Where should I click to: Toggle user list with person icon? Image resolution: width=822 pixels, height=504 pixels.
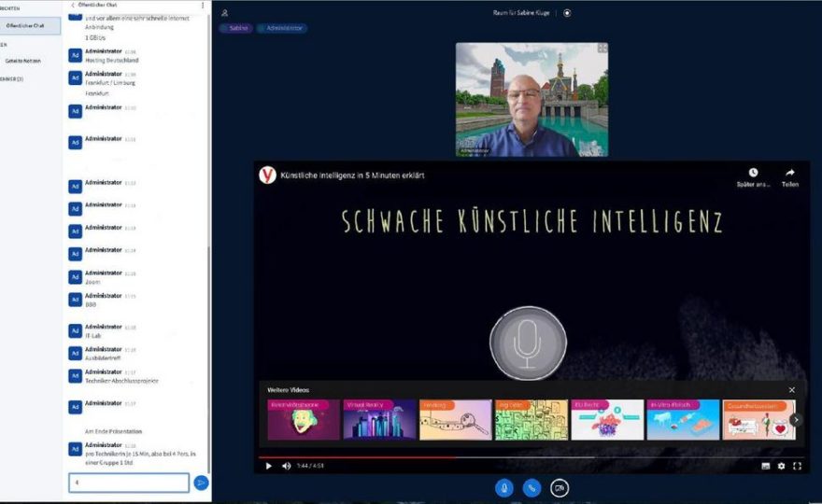click(x=225, y=13)
